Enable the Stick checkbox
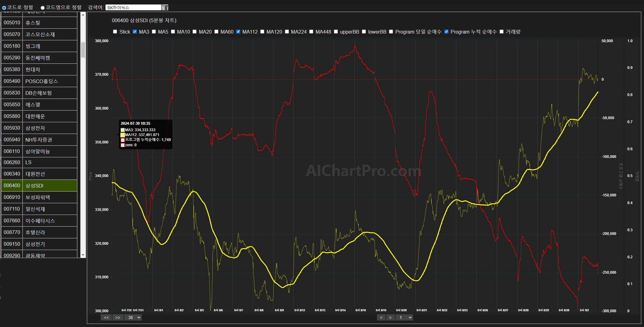Screen dimensions: 644x327 (115, 32)
